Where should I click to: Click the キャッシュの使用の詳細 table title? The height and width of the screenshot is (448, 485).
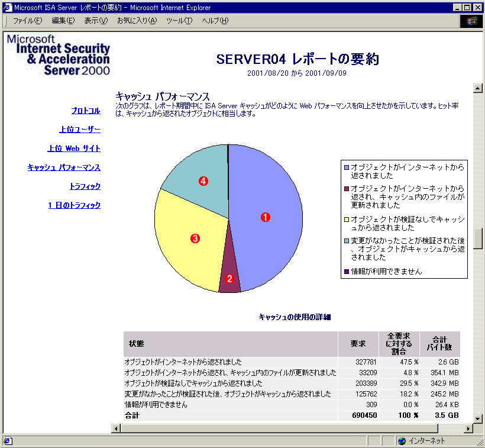[x=295, y=317]
